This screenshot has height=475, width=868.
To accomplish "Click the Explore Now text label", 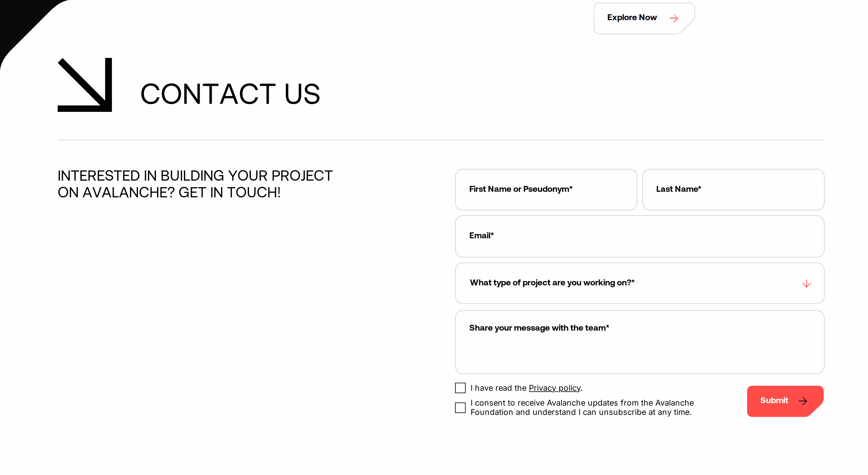I will [632, 18].
